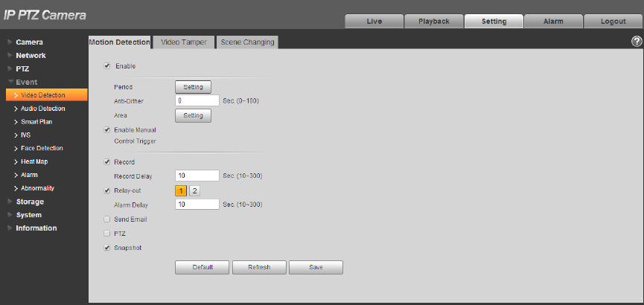
Task: Open the Period Setting button
Action: point(193,87)
